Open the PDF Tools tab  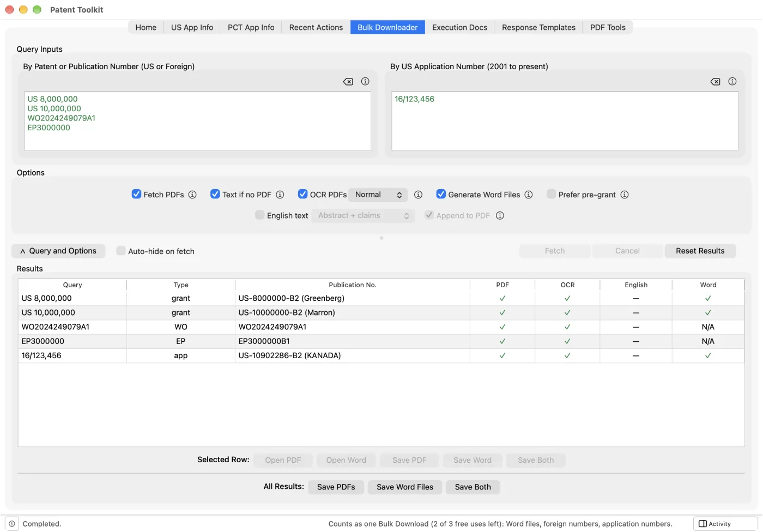click(608, 27)
